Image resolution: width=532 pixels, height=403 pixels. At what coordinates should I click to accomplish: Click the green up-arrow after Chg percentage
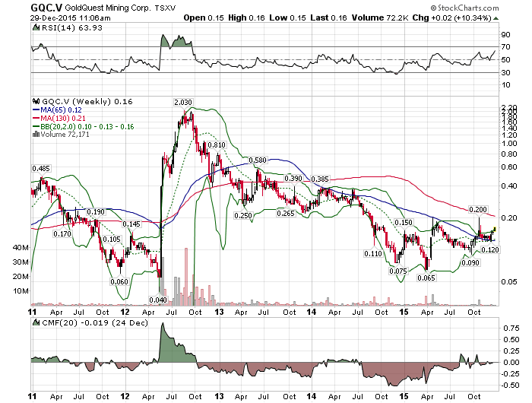coord(496,18)
